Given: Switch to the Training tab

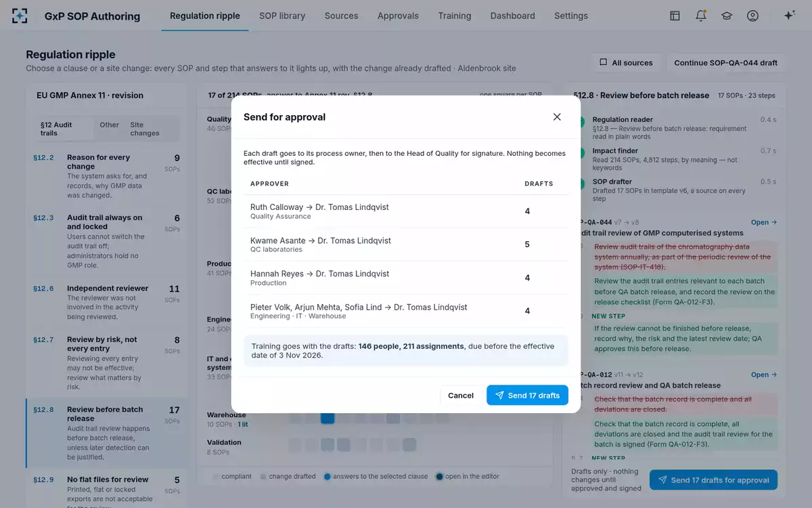Looking at the screenshot, I should point(455,16).
